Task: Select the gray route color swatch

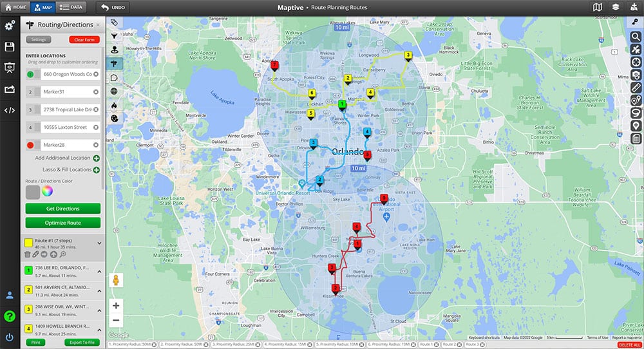Action: click(32, 192)
